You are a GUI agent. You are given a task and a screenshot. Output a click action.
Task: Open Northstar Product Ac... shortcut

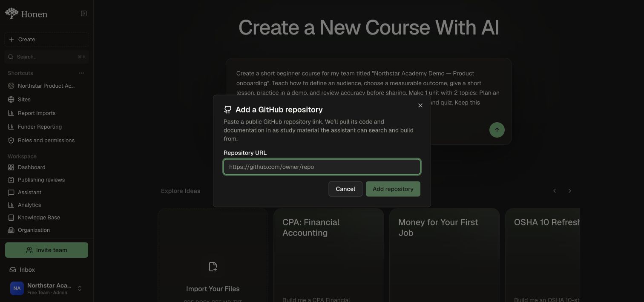coord(47,86)
